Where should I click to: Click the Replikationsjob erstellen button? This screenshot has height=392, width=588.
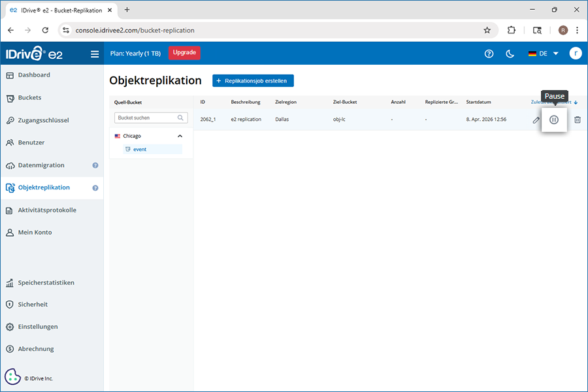pos(253,80)
